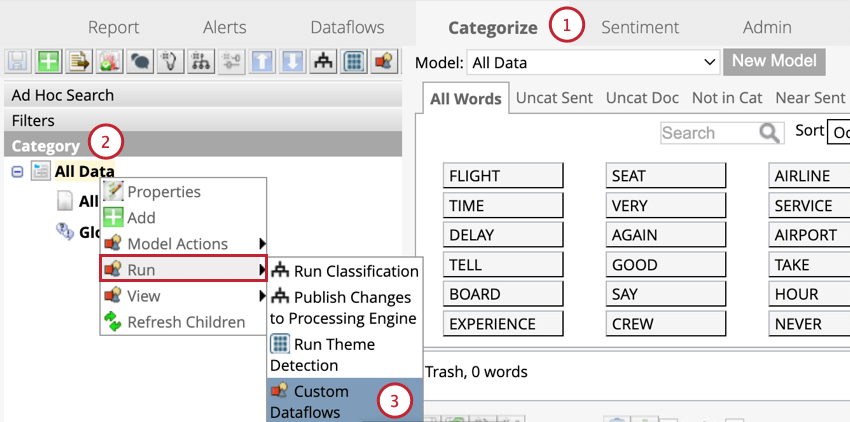Click the move down arrow toolbar icon

click(x=292, y=62)
